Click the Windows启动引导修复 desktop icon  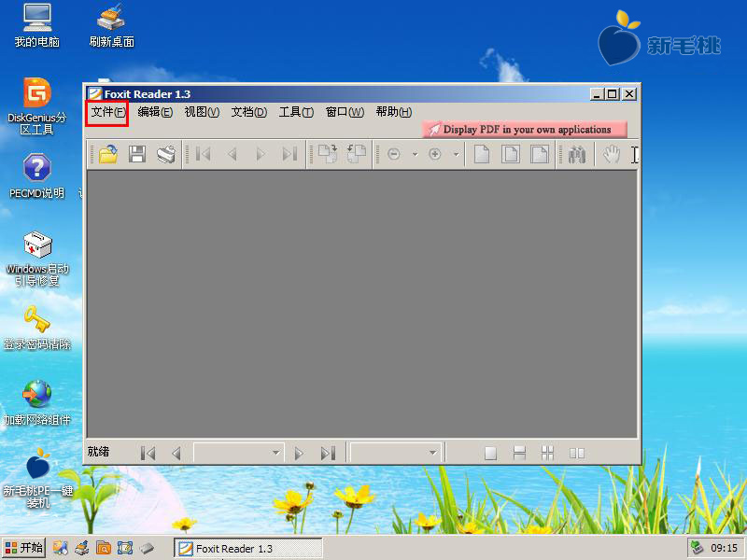click(37, 259)
